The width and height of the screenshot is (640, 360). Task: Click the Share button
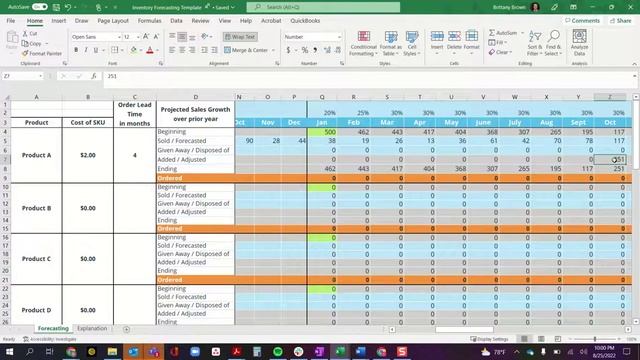tap(620, 20)
